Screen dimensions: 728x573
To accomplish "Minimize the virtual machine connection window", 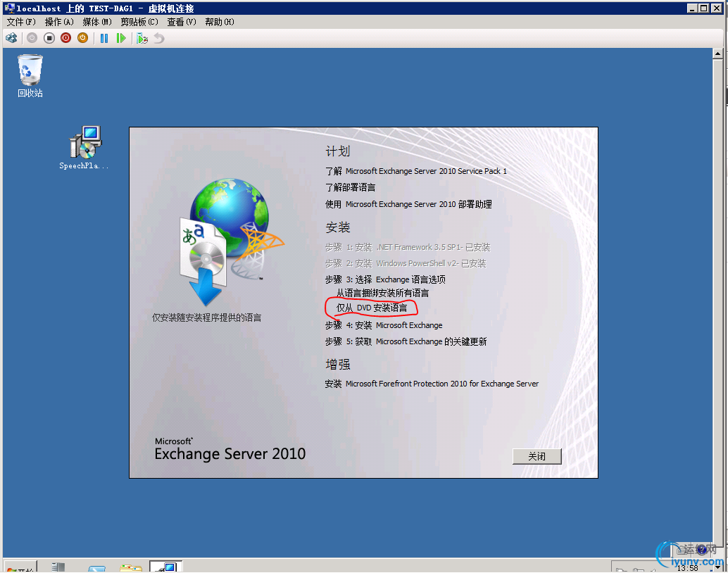I will pos(692,8).
